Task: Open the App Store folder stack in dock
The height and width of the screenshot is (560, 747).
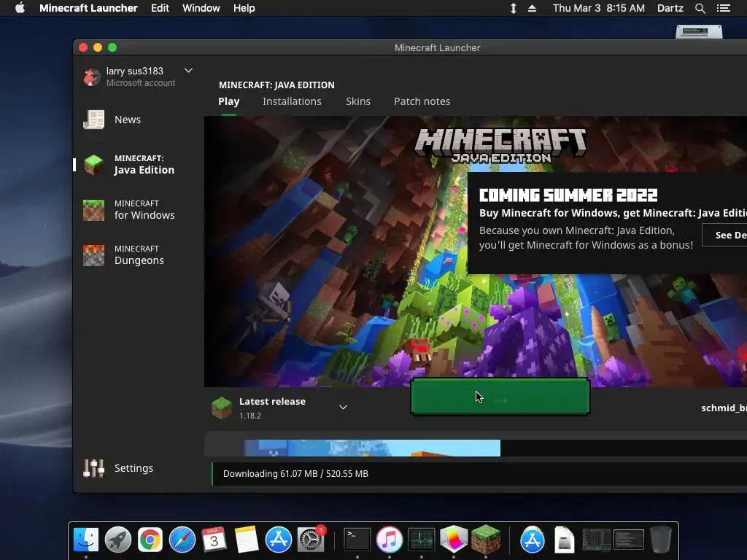Action: pyautogui.click(x=532, y=540)
